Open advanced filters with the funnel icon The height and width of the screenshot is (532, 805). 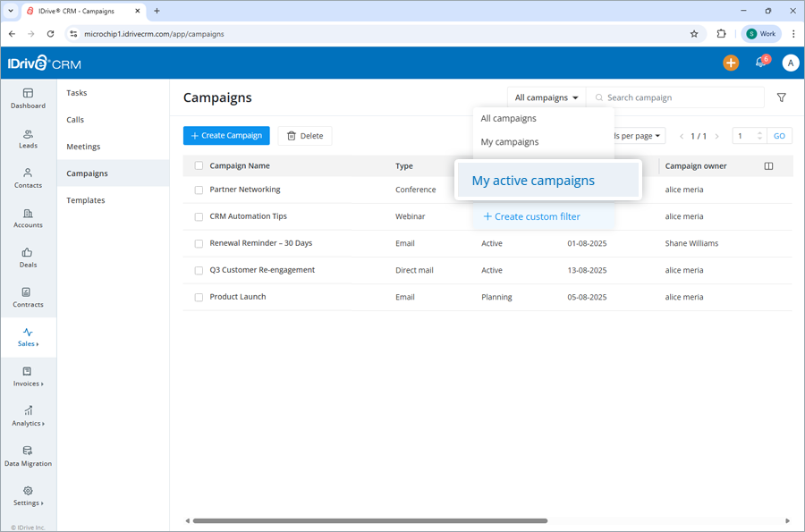tap(781, 97)
